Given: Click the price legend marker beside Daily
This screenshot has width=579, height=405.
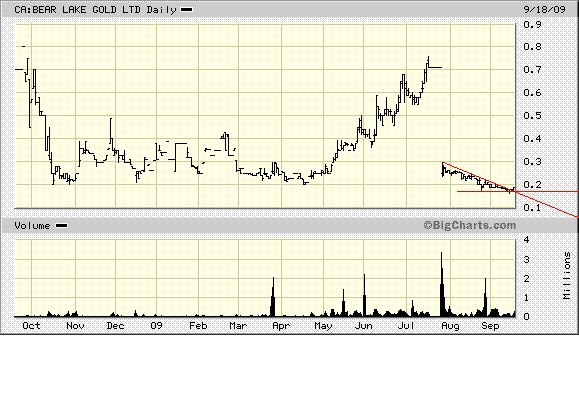Looking at the screenshot, I should point(186,10).
